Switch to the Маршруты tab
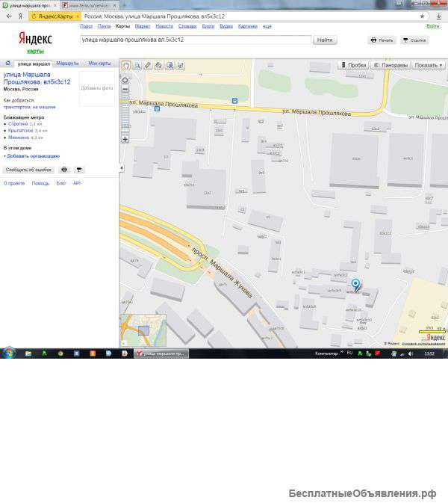448x503 pixels. pos(67,64)
